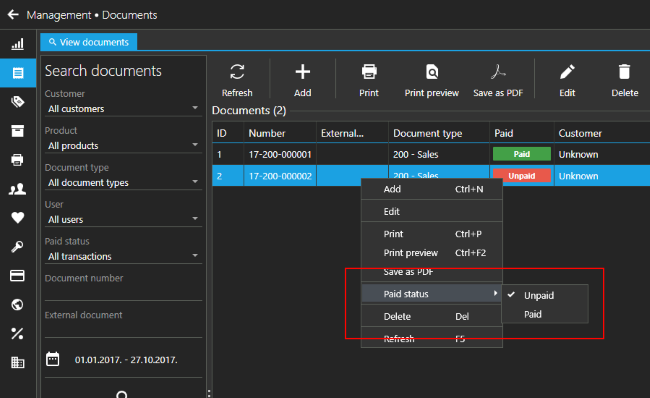Switch to the View documents tab
The image size is (650, 398).
[89, 42]
